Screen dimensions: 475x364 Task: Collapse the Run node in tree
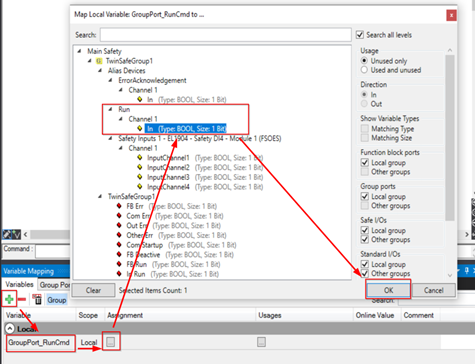coord(110,109)
